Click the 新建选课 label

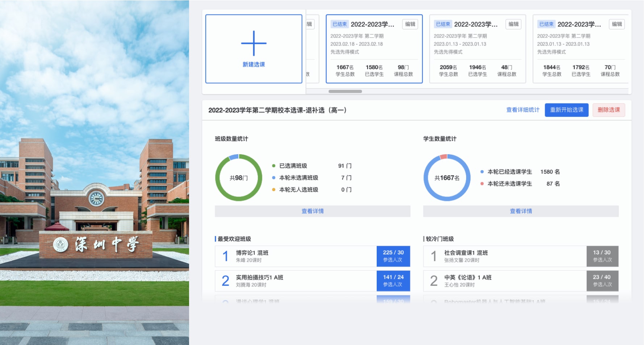coord(254,64)
